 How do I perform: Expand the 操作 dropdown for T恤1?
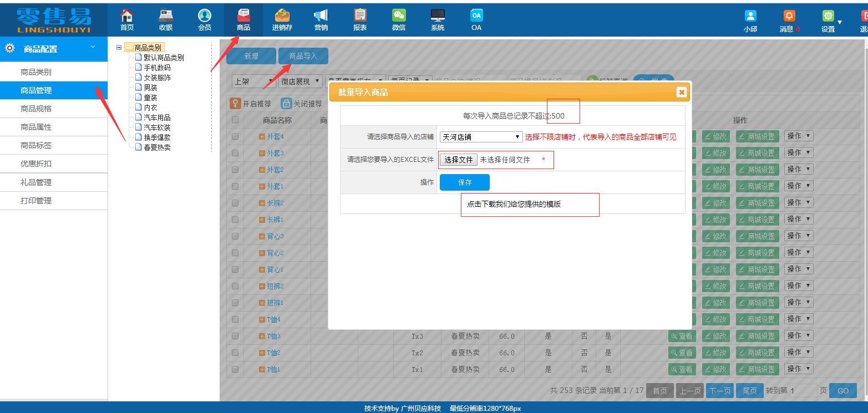point(798,368)
